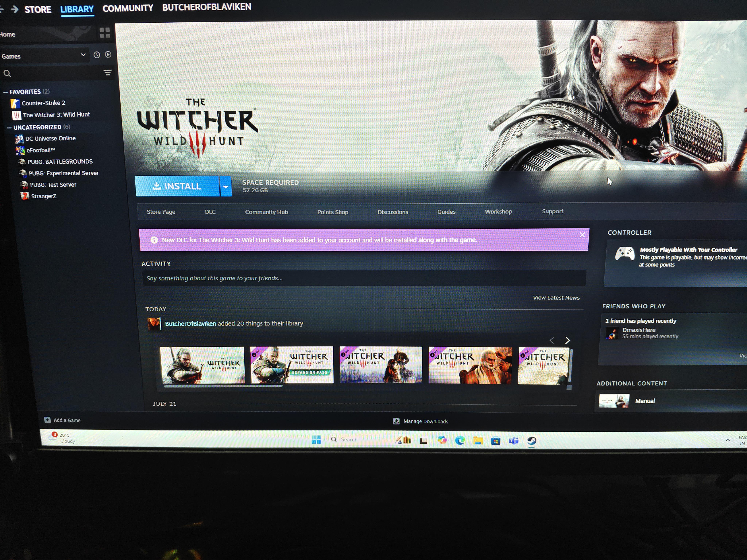
Task: Open the Guides tab
Action: (x=446, y=212)
